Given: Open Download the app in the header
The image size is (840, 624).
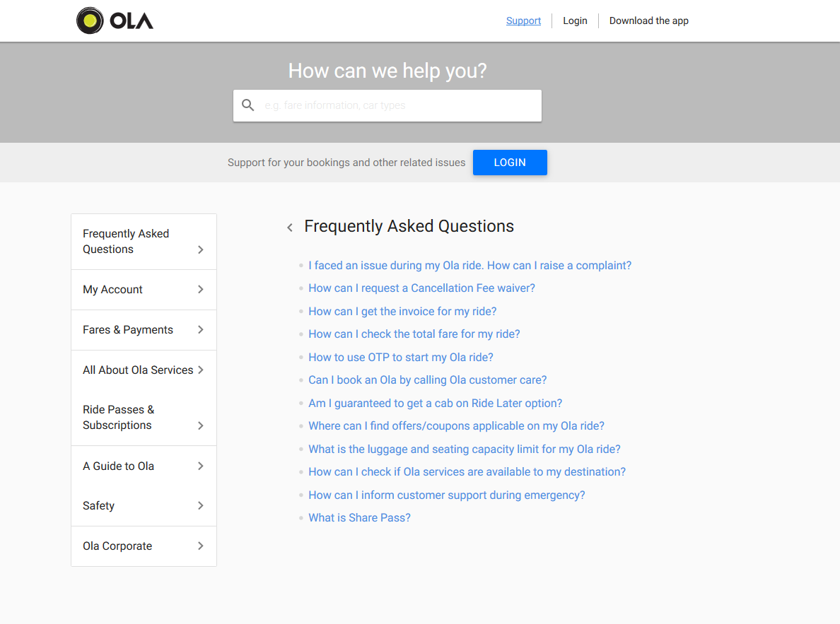Looking at the screenshot, I should click(649, 21).
